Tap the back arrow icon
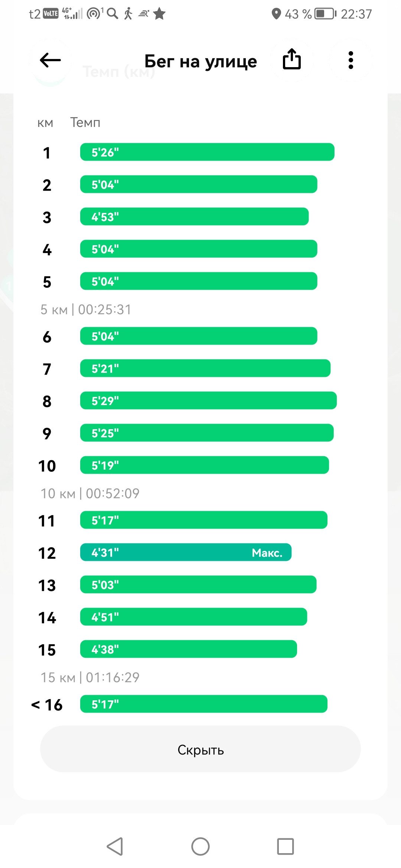 (x=50, y=60)
